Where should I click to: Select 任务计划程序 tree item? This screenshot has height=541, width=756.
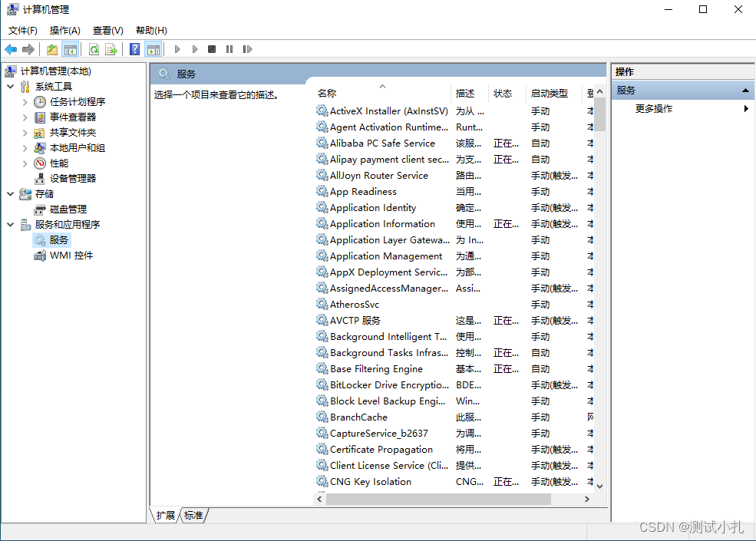click(78, 102)
